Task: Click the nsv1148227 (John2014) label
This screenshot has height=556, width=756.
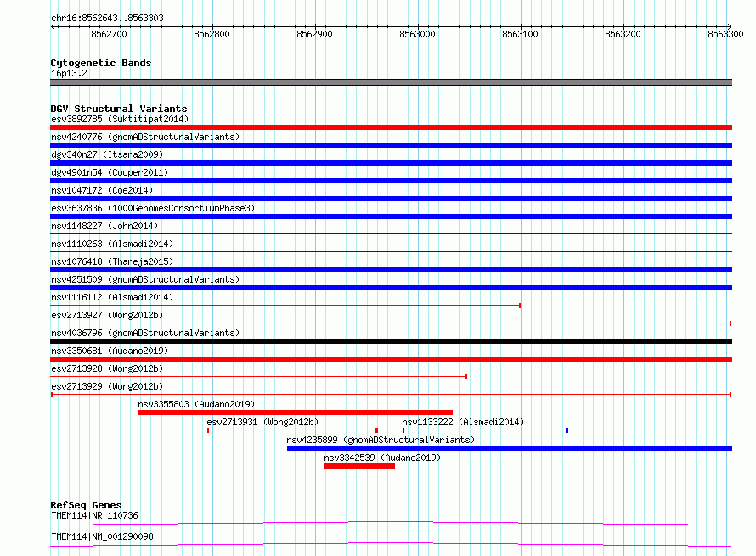Action: (104, 226)
